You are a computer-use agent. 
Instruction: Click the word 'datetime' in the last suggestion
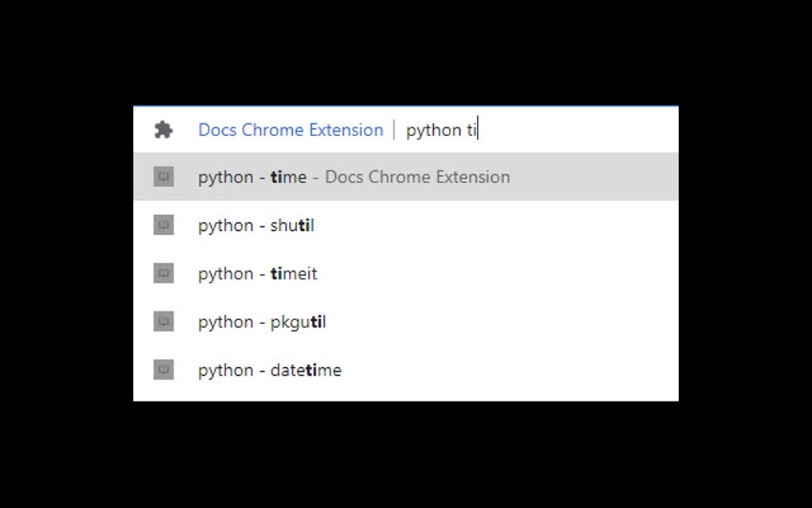(306, 369)
